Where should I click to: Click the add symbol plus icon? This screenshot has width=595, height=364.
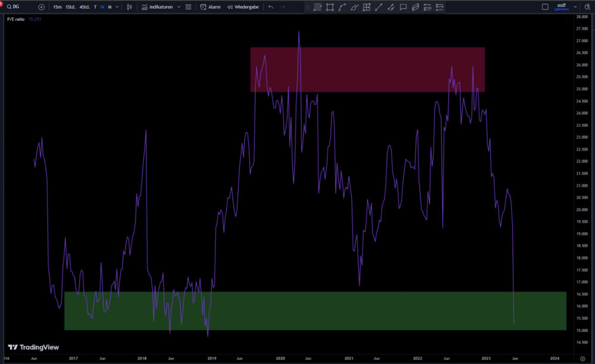(42, 7)
